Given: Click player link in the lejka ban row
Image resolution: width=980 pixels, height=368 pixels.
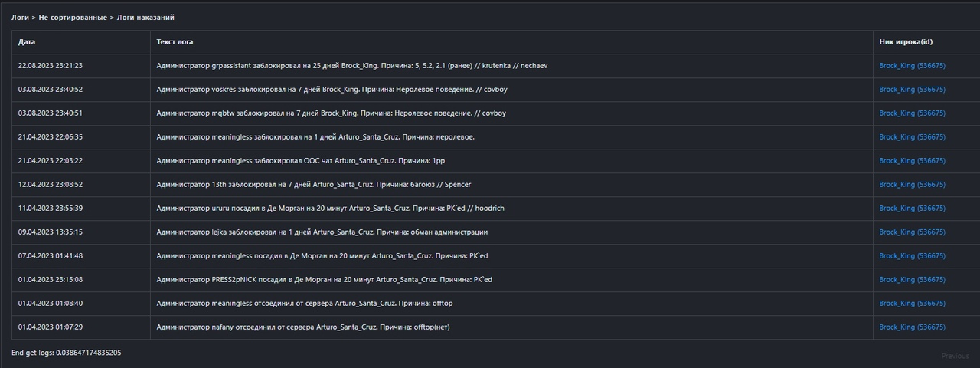Looking at the screenshot, I should pyautogui.click(x=912, y=232).
